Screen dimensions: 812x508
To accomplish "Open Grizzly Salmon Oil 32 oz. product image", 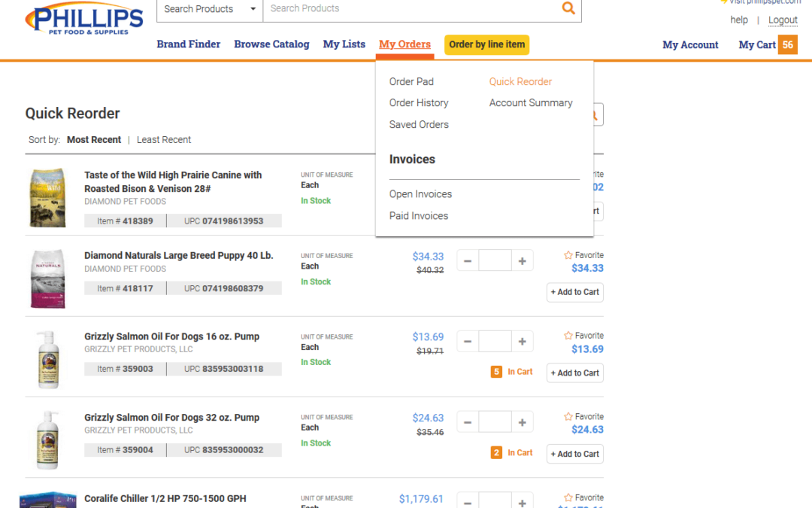I will (x=47, y=440).
